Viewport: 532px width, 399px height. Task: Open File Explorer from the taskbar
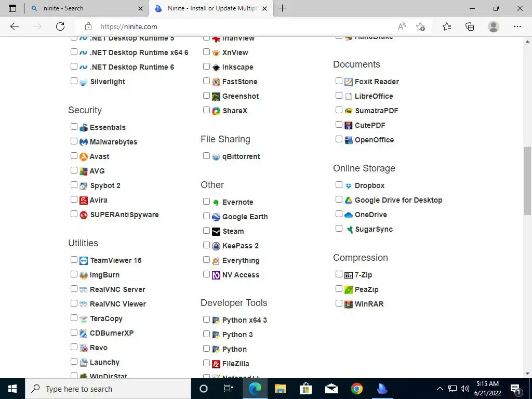click(280, 389)
